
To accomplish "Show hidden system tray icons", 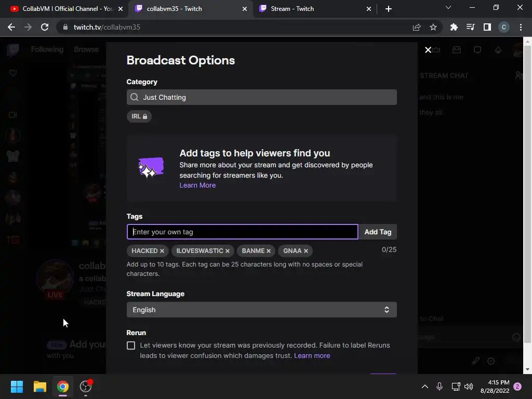I will point(425,387).
